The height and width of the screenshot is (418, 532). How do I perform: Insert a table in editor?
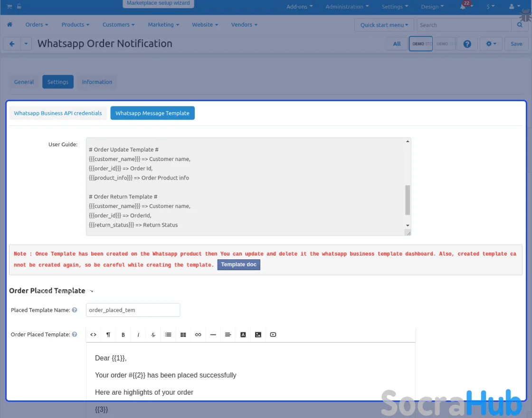(183, 334)
